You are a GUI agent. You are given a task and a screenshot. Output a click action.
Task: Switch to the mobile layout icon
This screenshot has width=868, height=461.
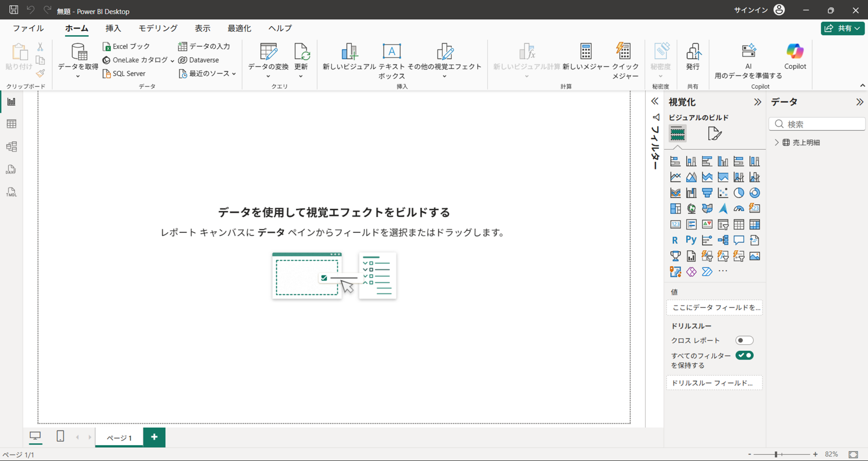point(60,436)
